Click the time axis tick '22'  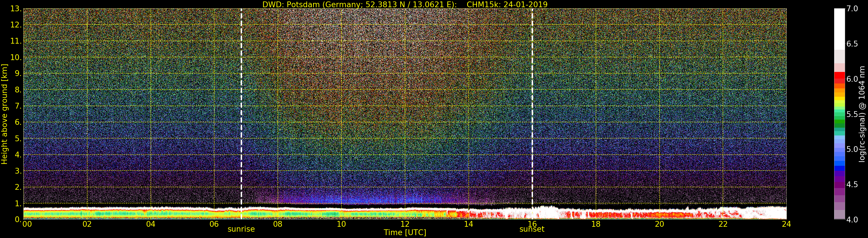[x=723, y=224]
